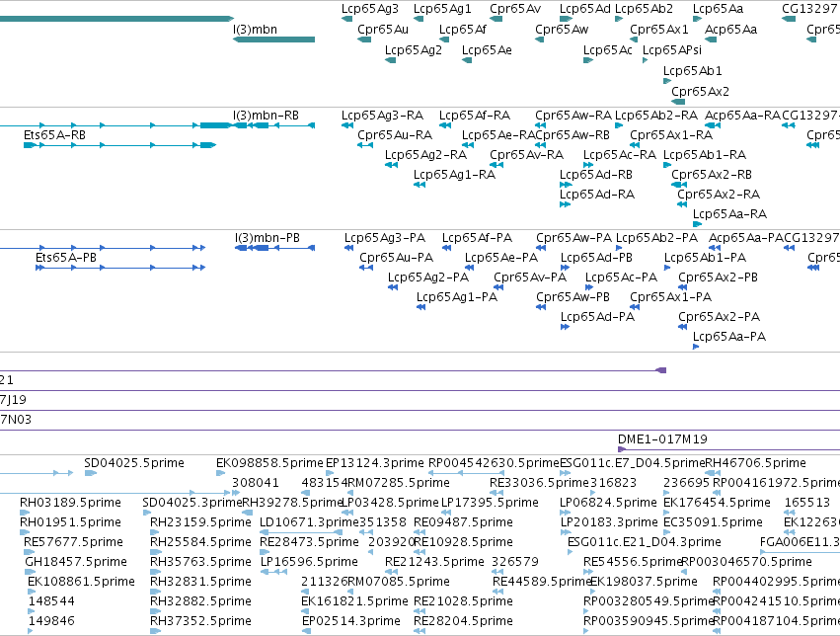This screenshot has width=840, height=636.
Task: Click the Ets65A-PB protein label
Action: coord(66,258)
